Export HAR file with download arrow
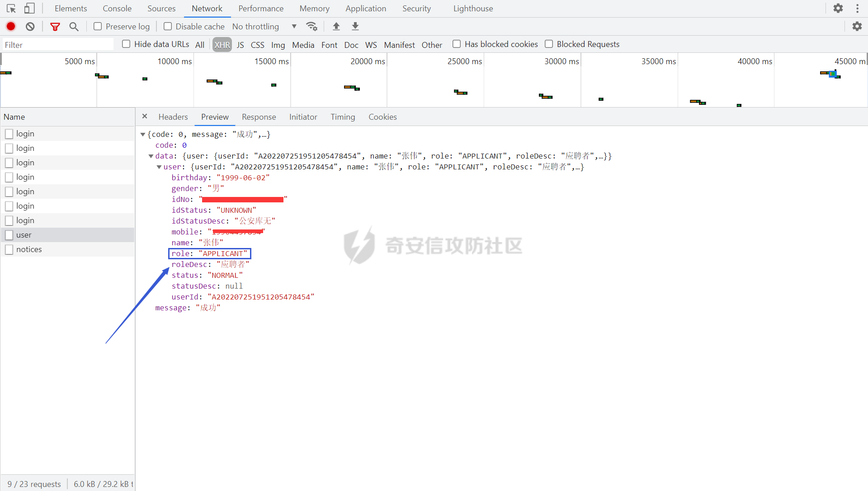Image resolution: width=868 pixels, height=491 pixels. [x=355, y=26]
